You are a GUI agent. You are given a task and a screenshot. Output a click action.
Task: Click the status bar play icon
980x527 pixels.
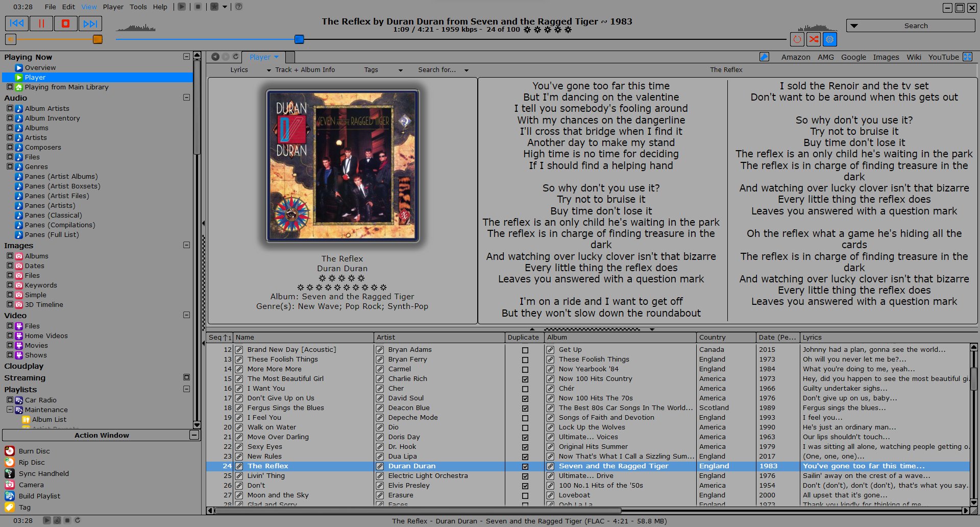tap(47, 520)
